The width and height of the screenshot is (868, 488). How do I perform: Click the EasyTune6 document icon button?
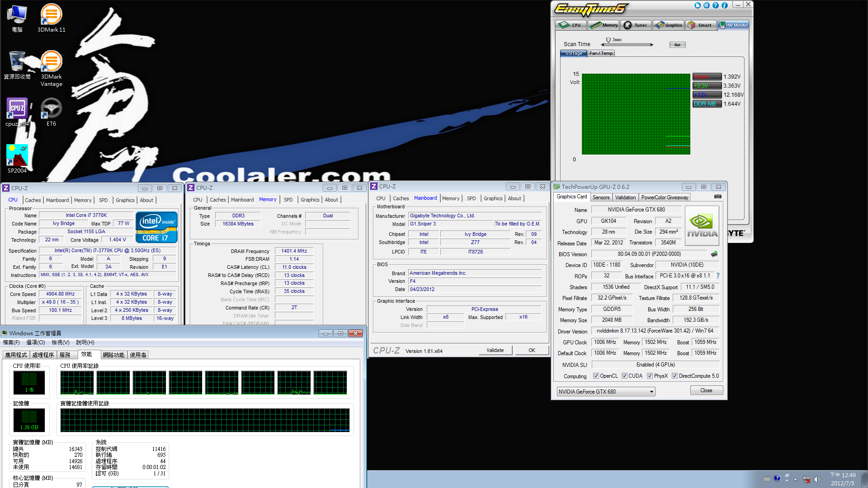[697, 5]
